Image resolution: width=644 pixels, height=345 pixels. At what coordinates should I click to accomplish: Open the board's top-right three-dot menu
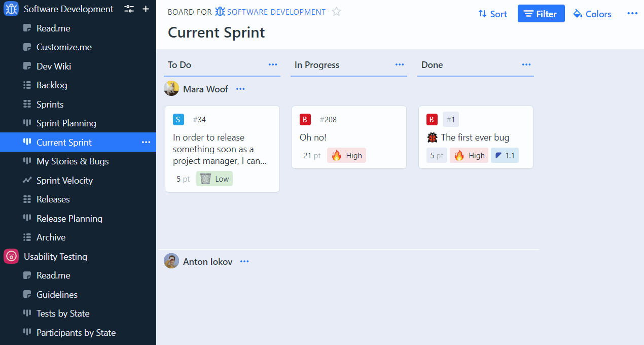pyautogui.click(x=632, y=14)
